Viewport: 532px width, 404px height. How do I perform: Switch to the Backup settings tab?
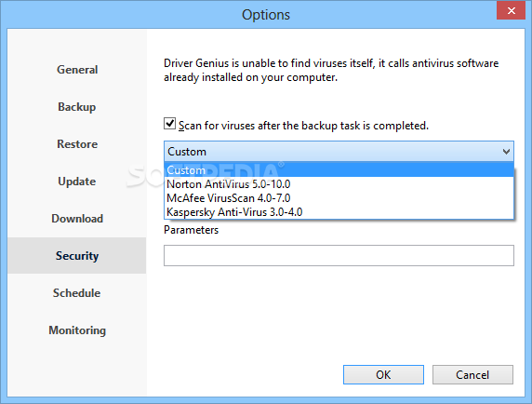click(77, 107)
